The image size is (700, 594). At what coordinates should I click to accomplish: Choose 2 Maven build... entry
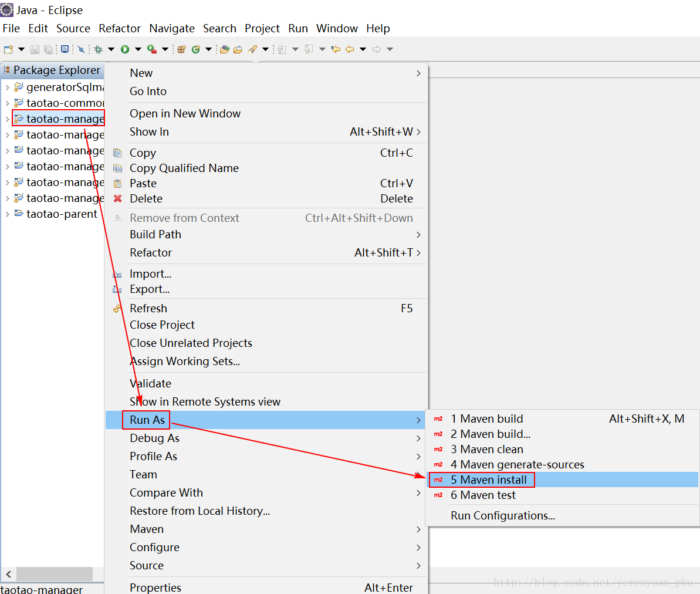coord(563,434)
